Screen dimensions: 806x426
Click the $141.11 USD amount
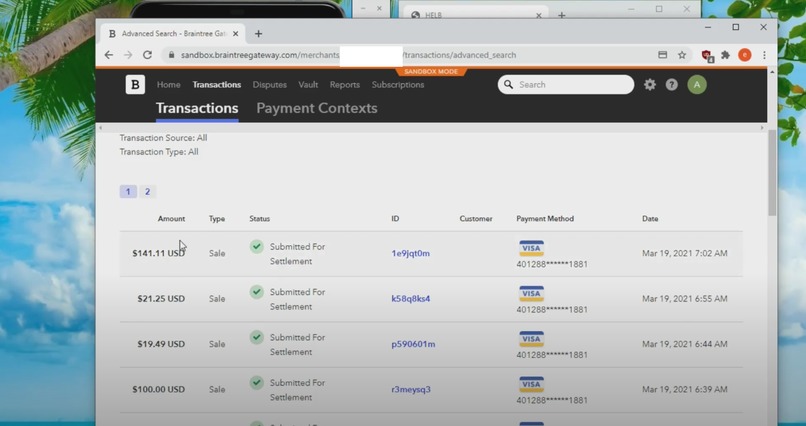pos(158,253)
